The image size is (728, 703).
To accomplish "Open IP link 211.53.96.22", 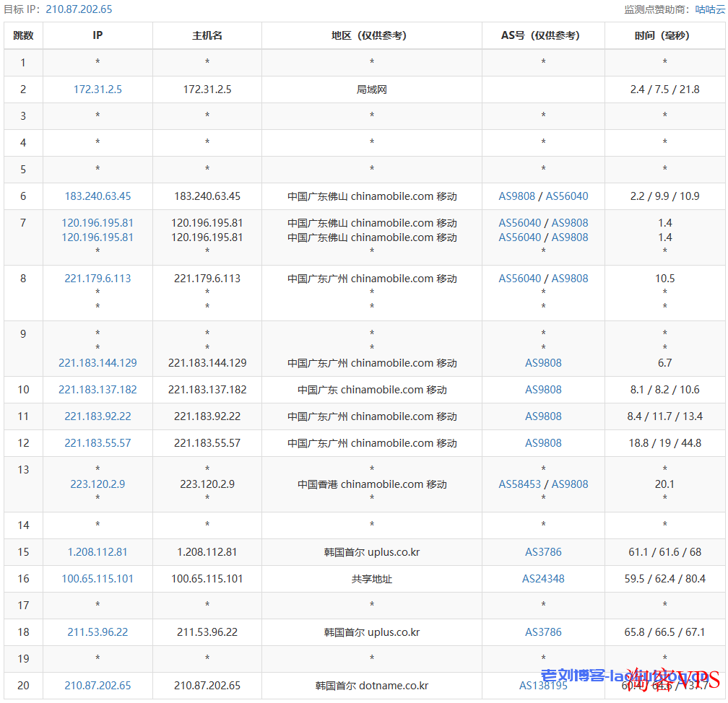I will [x=97, y=632].
